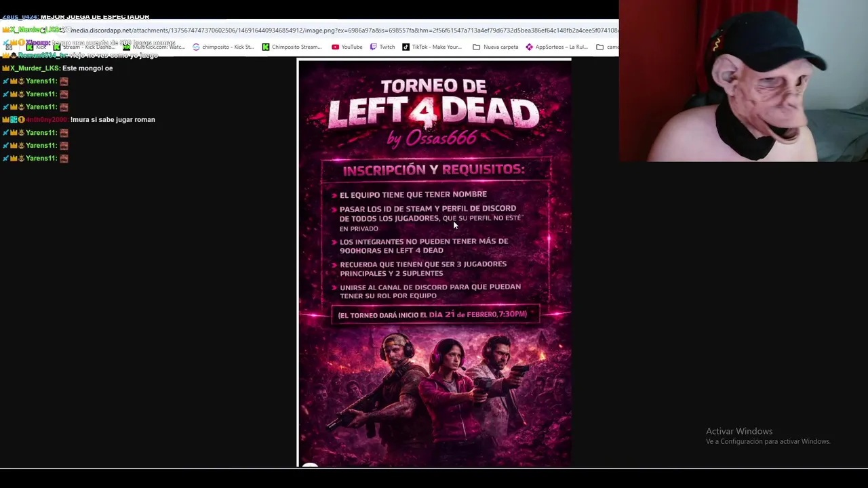Click the tournament start date banner text
The image size is (868, 488).
[432, 314]
